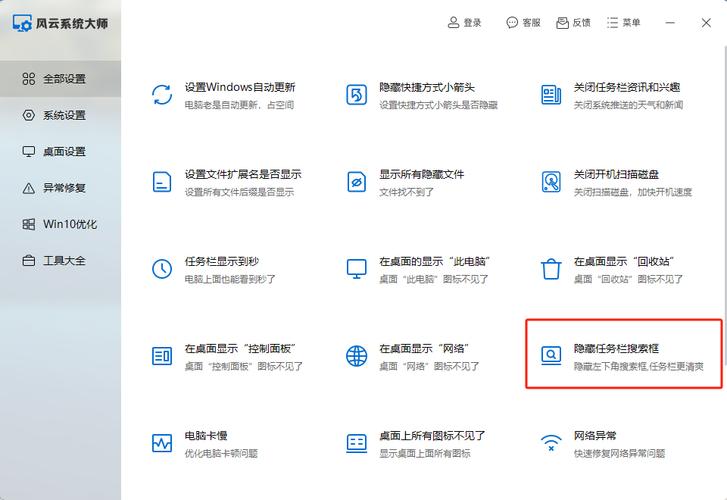The width and height of the screenshot is (727, 500).
Task: Click the missing desktop icons grid icon
Action: (x=357, y=443)
